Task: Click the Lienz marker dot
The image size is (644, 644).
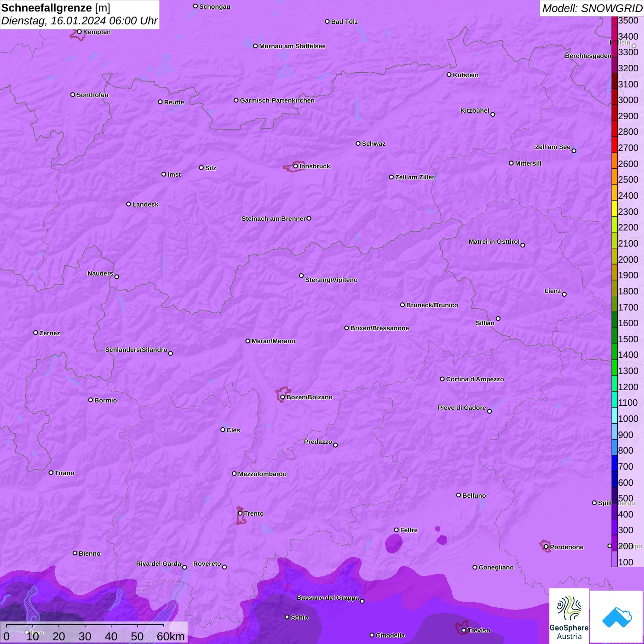Action: [564, 294]
